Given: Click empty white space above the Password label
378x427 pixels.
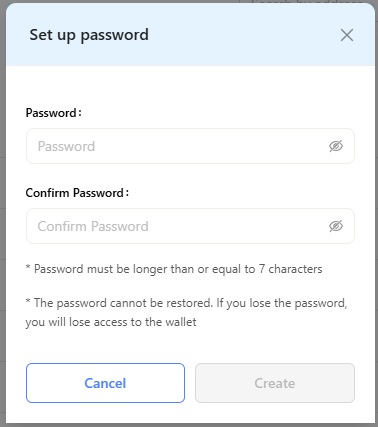Looking at the screenshot, I should point(190,86).
